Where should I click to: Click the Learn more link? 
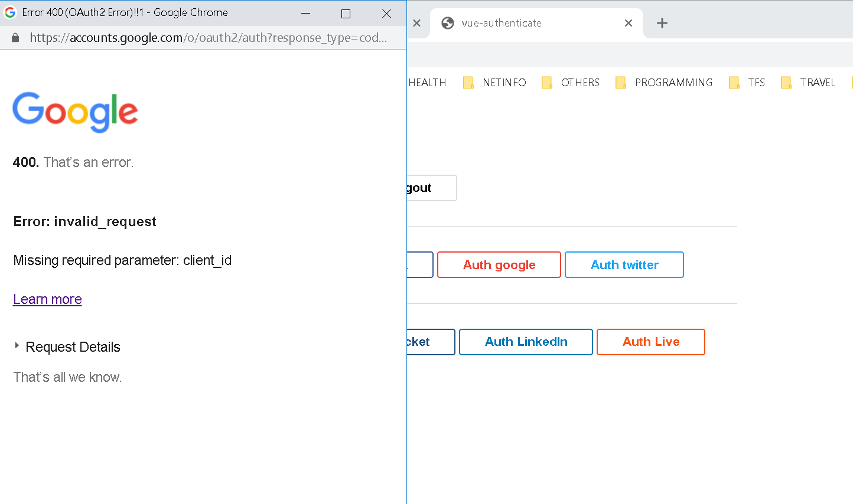[47, 299]
